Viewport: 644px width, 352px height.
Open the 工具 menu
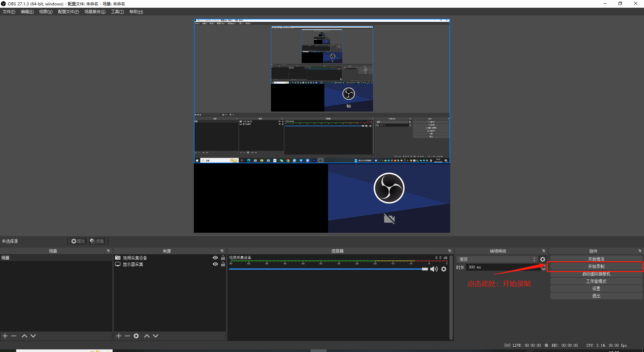(117, 12)
